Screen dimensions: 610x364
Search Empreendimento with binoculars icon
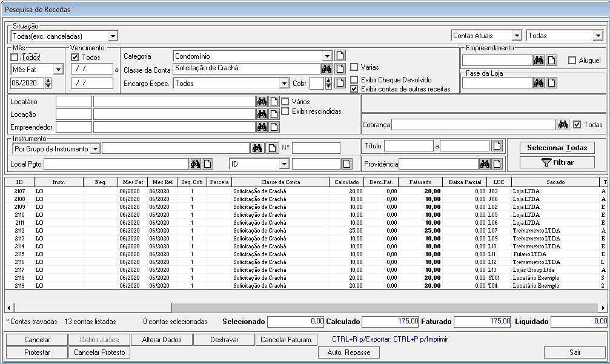coord(539,61)
